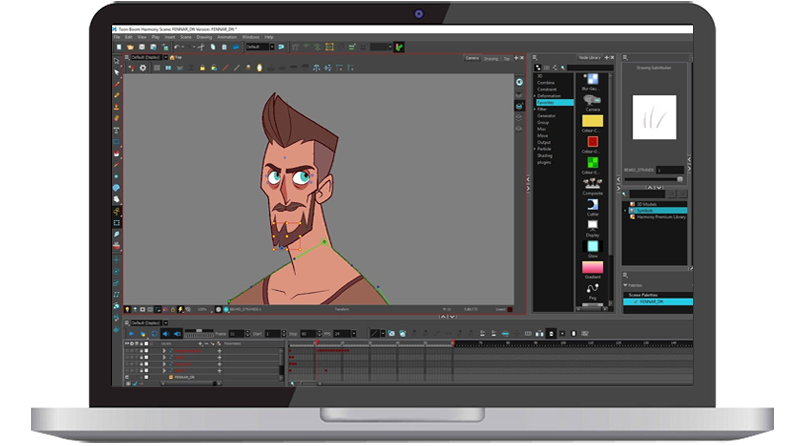Screen dimensions: 803x446
Task: Toggle the timeline sound button
Action: [x=165, y=334]
